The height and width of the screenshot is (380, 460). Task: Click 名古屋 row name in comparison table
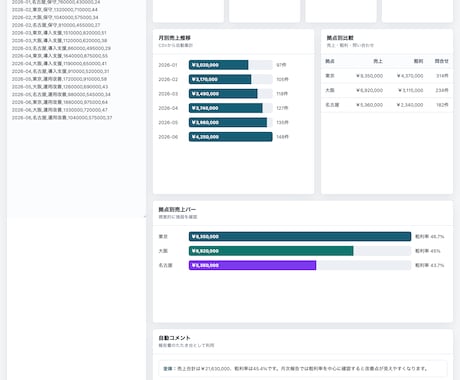[332, 105]
